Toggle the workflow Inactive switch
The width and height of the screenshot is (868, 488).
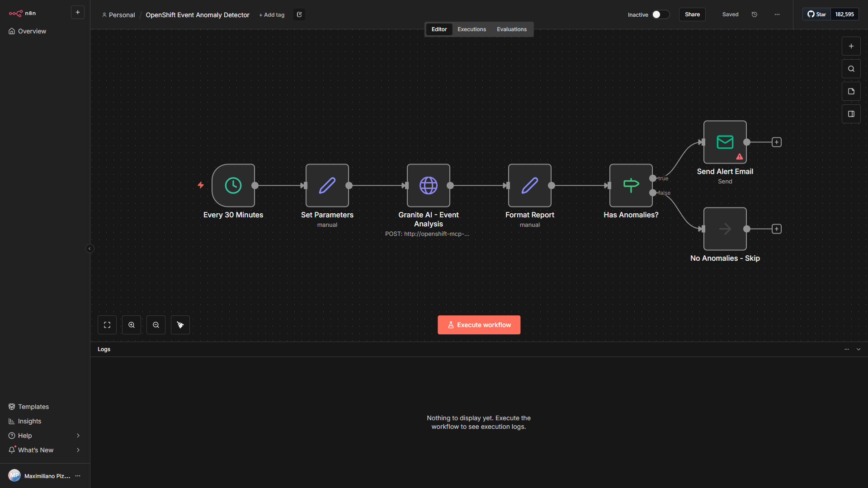(x=660, y=14)
